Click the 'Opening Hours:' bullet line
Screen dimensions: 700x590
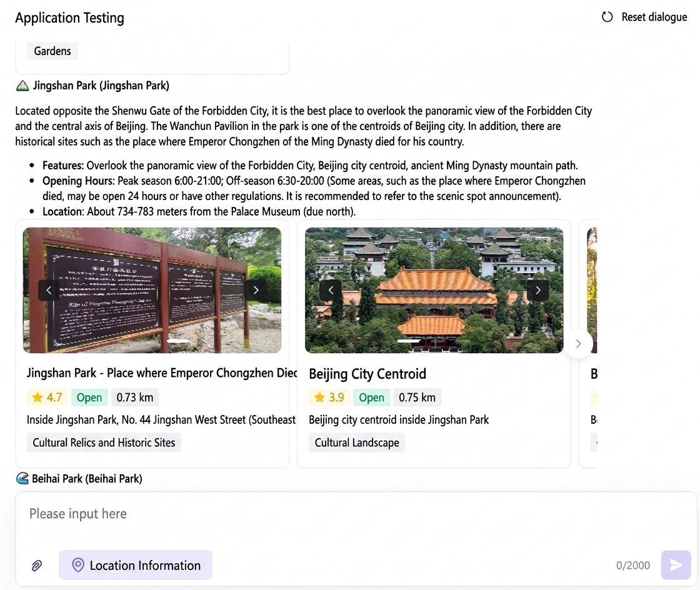coord(314,188)
